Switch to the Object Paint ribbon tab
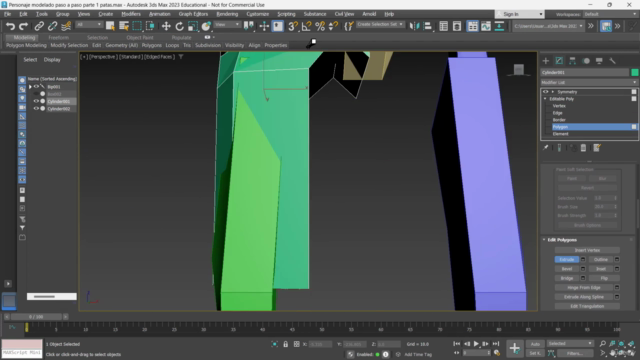The width and height of the screenshot is (640, 360). coord(140,37)
